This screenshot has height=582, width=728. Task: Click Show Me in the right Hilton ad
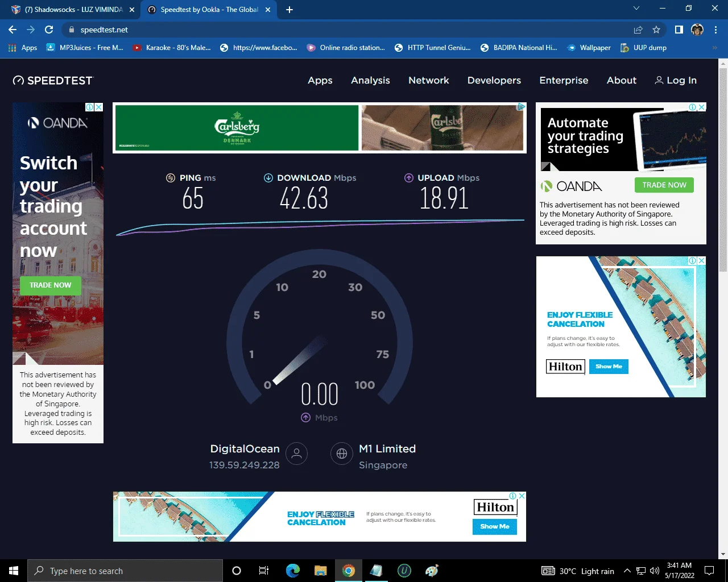pos(609,367)
